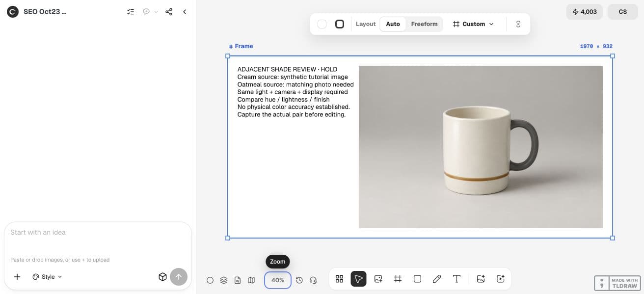This screenshot has width=644, height=294.
Task: Click the Frame label above the canvas
Action: click(241, 46)
